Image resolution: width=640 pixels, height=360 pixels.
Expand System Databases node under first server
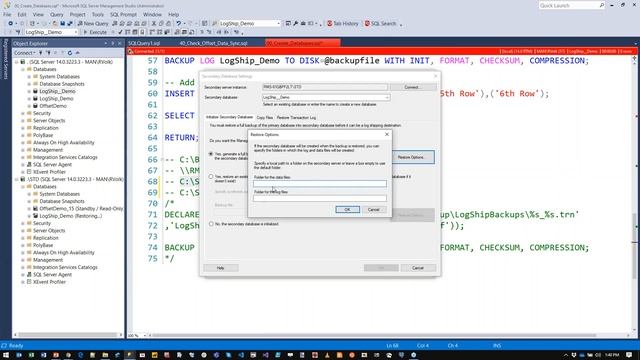pyautogui.click(x=29, y=76)
